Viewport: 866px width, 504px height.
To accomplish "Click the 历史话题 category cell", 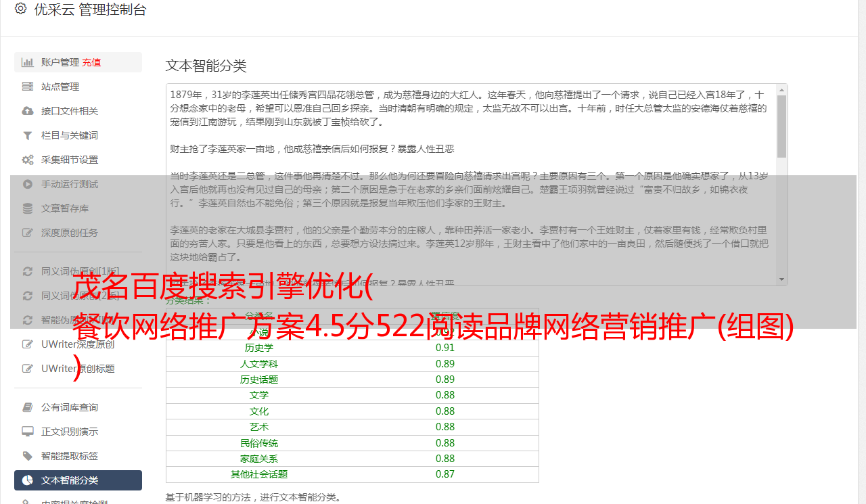I will point(259,380).
